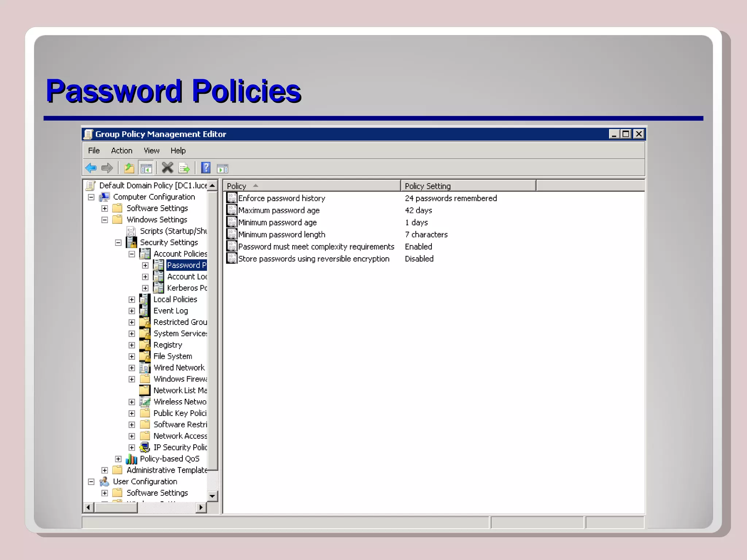Click the tree pane scroll right arrow
The height and width of the screenshot is (560, 747).
(201, 507)
